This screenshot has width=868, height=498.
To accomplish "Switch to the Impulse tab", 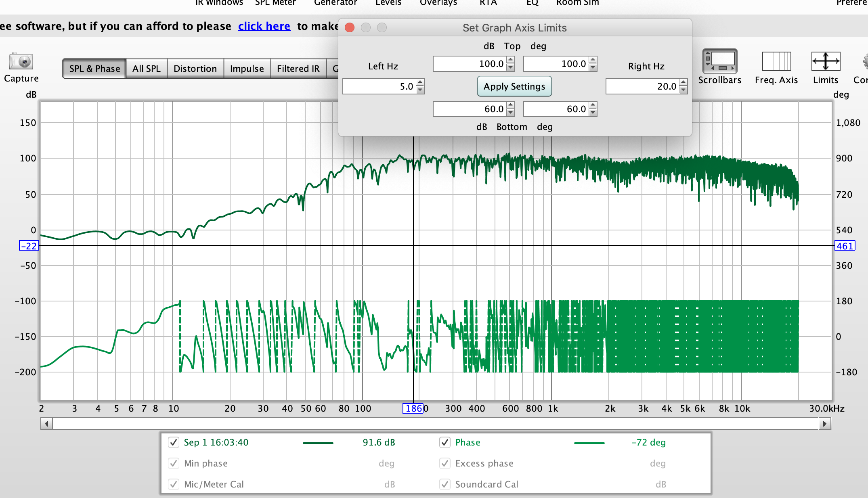I will coord(247,69).
